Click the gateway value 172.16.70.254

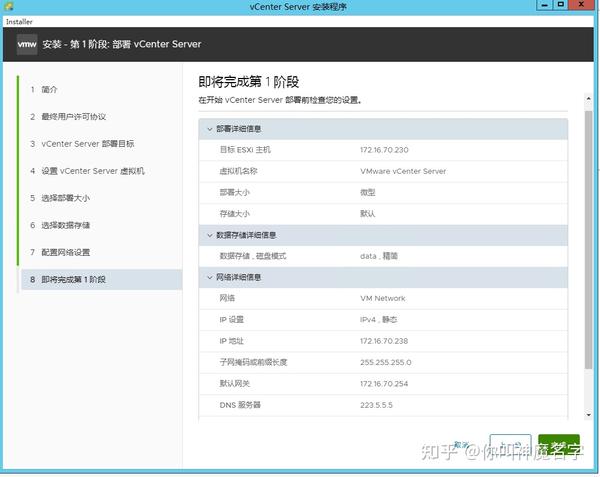pos(384,384)
